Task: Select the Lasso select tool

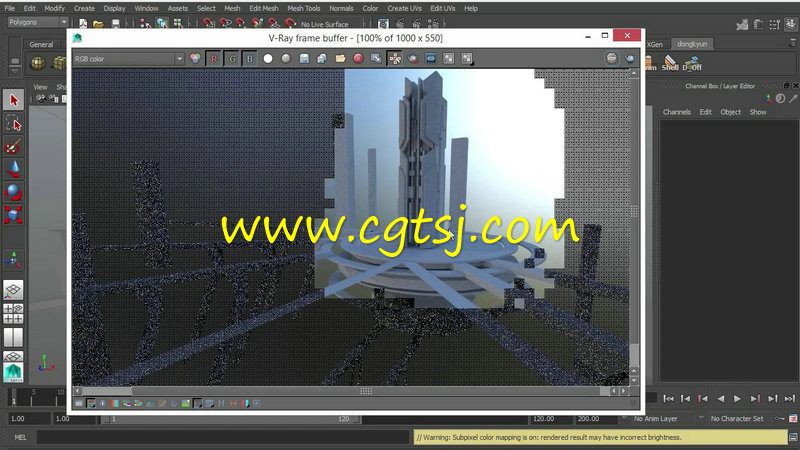Action: [x=13, y=123]
